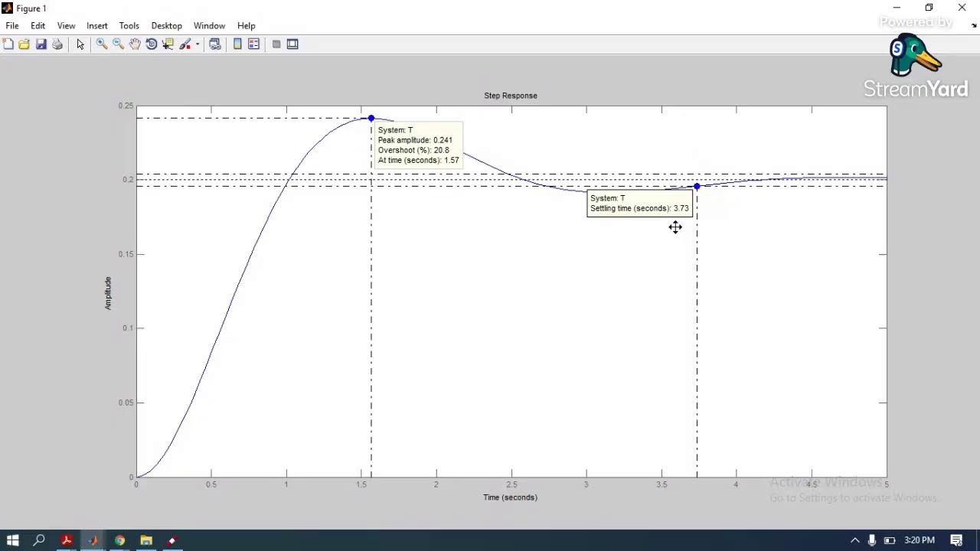The image size is (980, 551).
Task: Open Google Chrome from the taskbar
Action: pos(119,540)
